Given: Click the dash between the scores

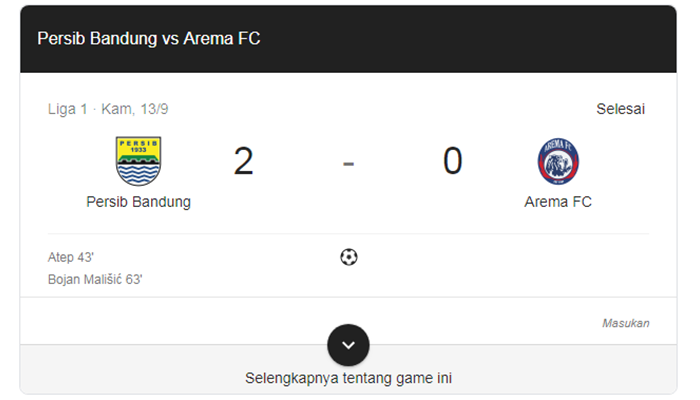Looking at the screenshot, I should (x=348, y=162).
